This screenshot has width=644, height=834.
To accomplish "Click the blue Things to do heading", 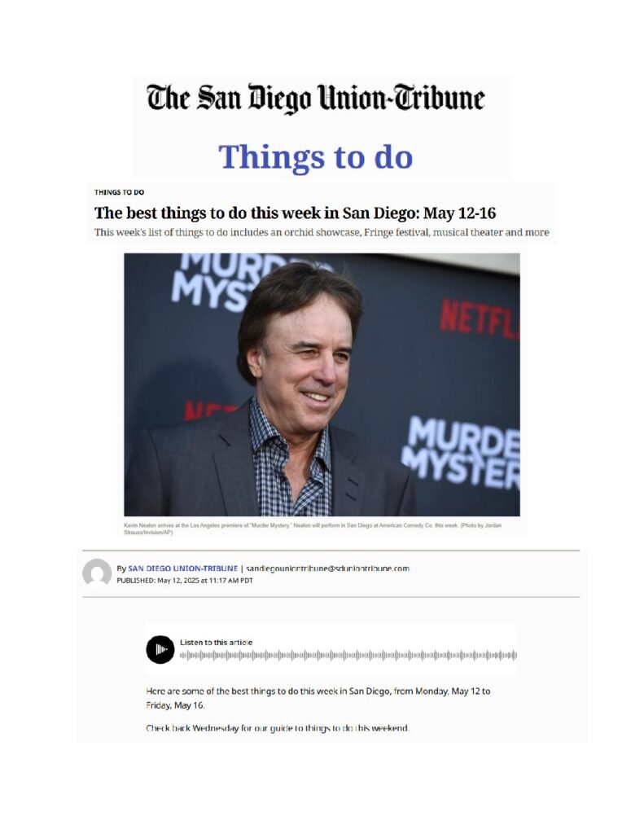I will coord(315,156).
